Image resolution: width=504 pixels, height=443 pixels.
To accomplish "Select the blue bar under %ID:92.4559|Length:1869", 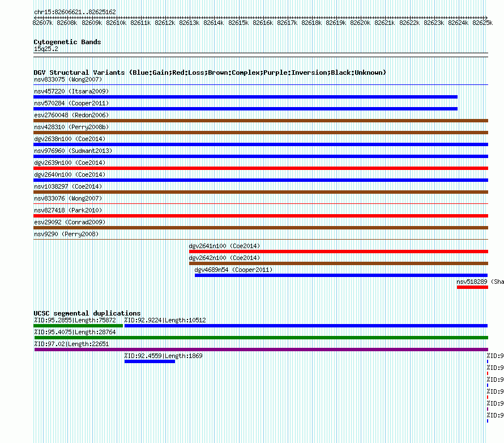I will point(150,361).
